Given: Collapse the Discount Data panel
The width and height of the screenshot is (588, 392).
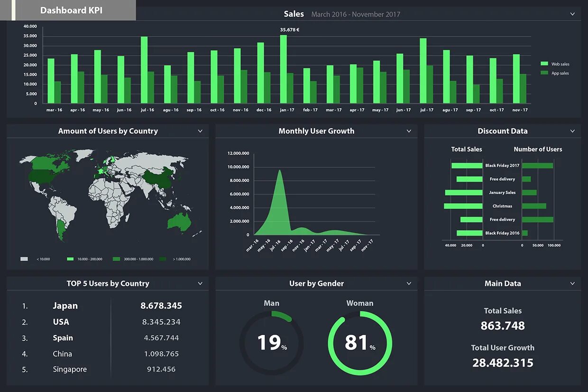Looking at the screenshot, I should pos(572,131).
